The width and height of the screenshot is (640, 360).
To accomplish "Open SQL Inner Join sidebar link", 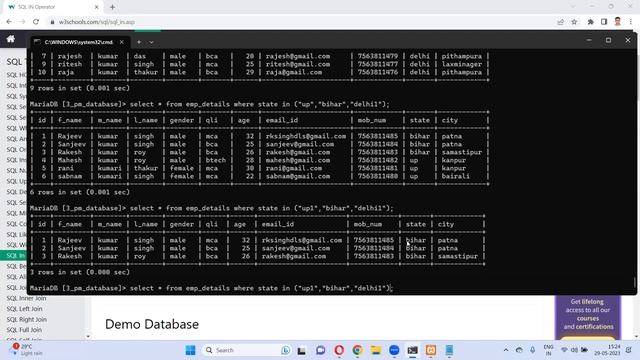I will click(x=26, y=298).
